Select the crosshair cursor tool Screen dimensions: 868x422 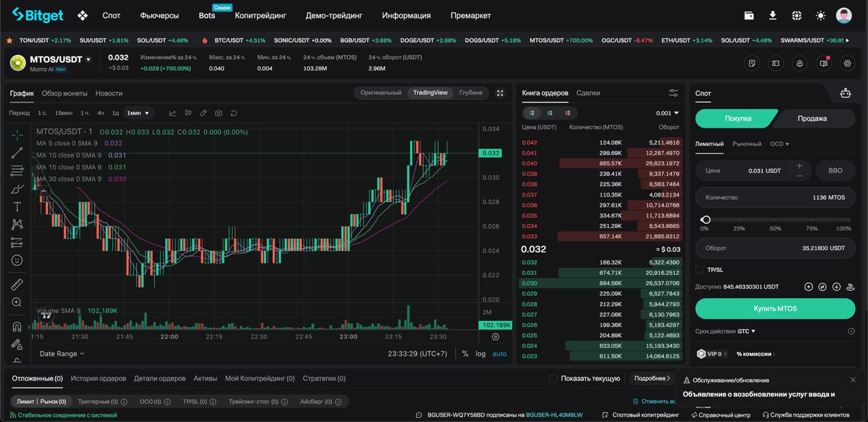click(17, 134)
